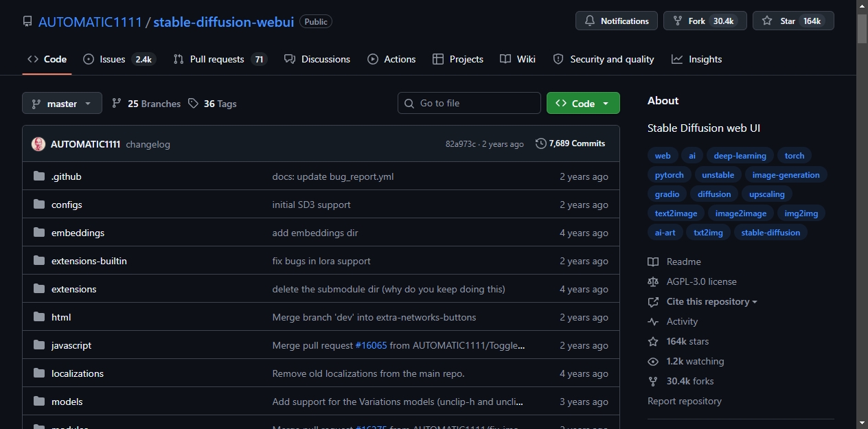Open the AGPL-3.0 license link
The height and width of the screenshot is (429, 868).
click(692, 281)
